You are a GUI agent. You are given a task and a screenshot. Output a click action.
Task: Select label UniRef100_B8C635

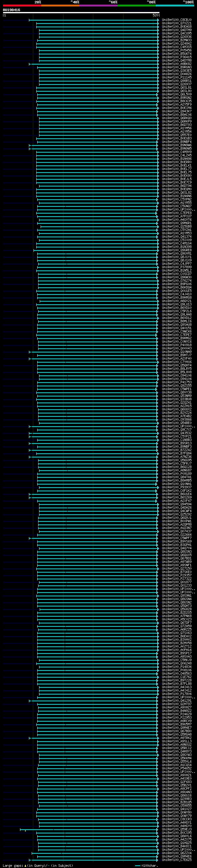tap(177, 101)
